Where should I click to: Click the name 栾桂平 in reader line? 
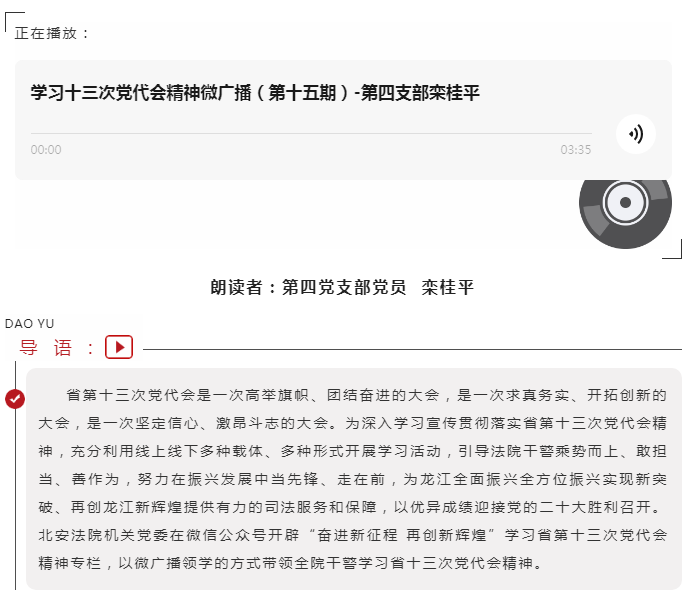coord(447,287)
